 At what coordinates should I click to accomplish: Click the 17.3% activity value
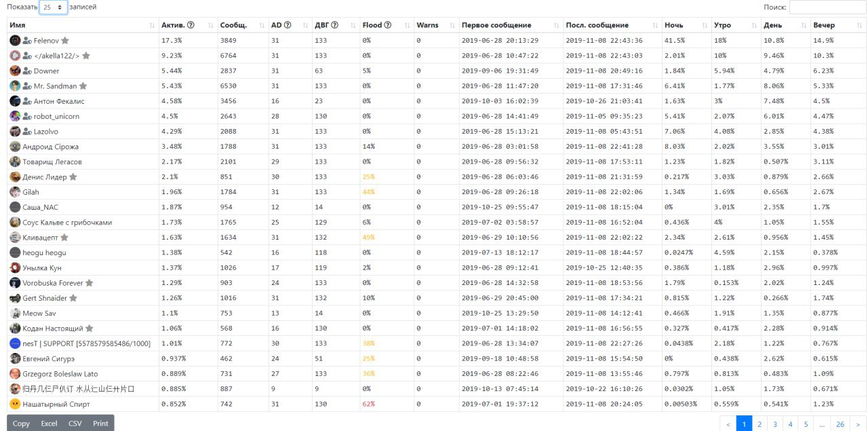point(172,41)
